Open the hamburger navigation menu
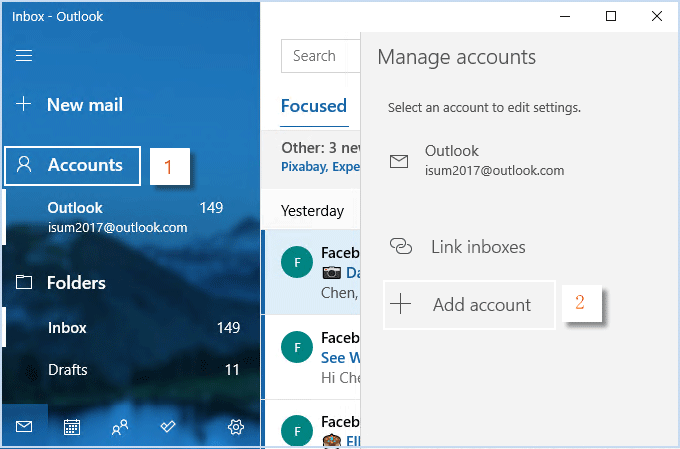The image size is (680, 449). [x=24, y=56]
